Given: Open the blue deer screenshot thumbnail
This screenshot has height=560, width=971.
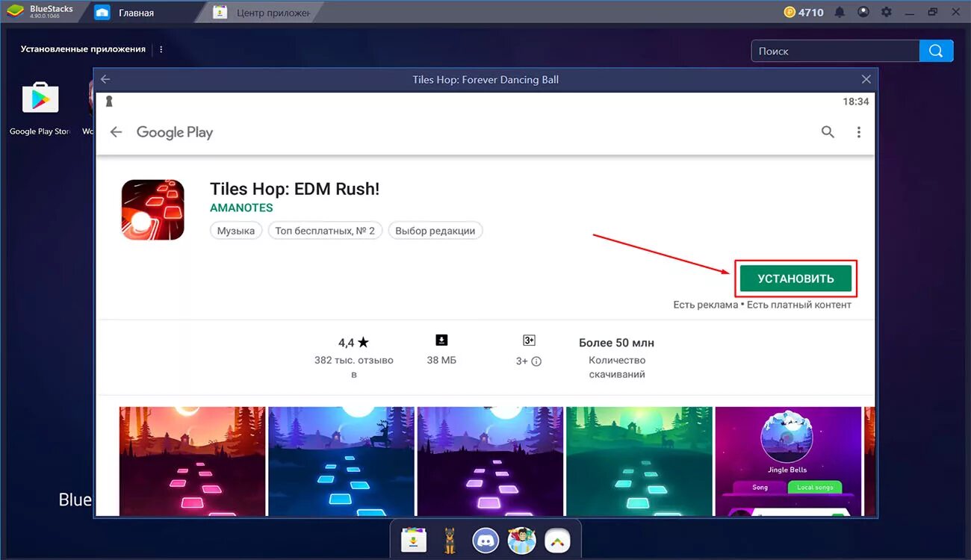Looking at the screenshot, I should coord(341,461).
